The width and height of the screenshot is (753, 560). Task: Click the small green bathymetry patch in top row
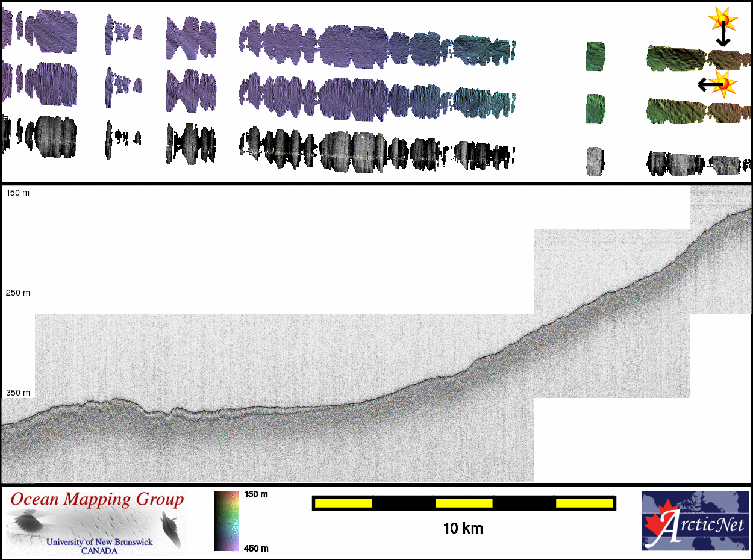pyautogui.click(x=595, y=56)
